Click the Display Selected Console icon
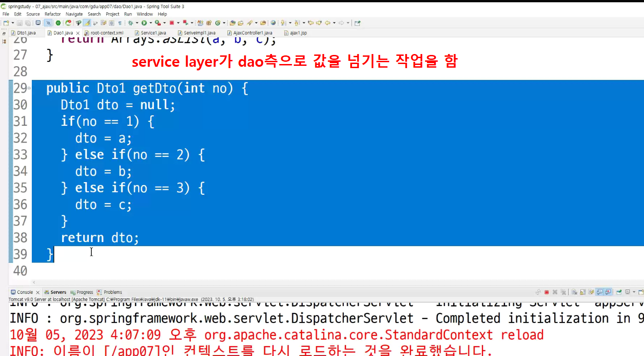This screenshot has width=644, height=356. click(x=628, y=292)
